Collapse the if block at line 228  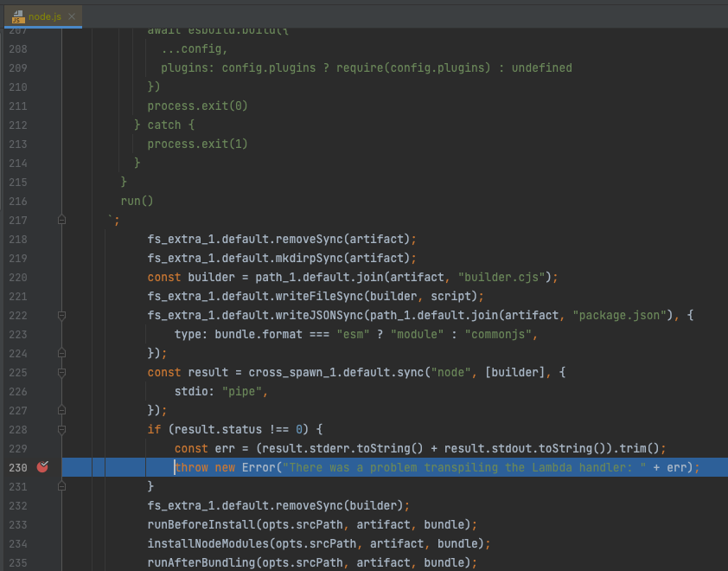coord(61,429)
